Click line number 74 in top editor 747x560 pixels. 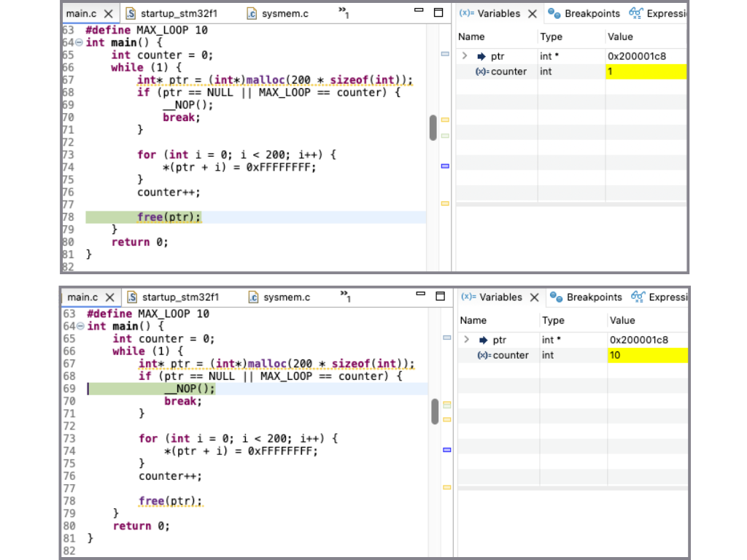click(69, 167)
